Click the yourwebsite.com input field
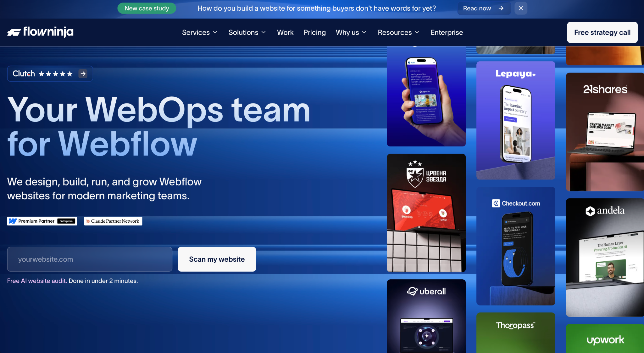This screenshot has width=644, height=353. click(90, 259)
